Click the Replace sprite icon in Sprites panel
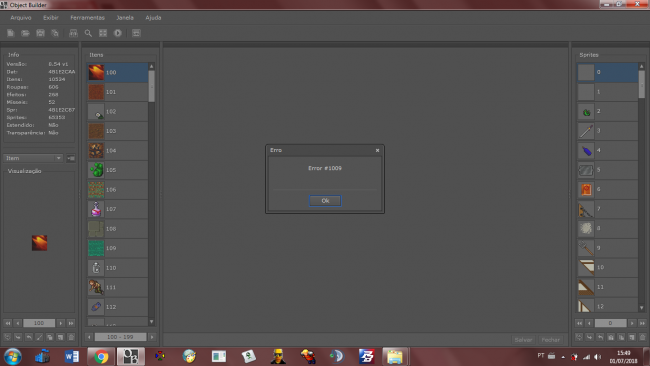 point(579,337)
